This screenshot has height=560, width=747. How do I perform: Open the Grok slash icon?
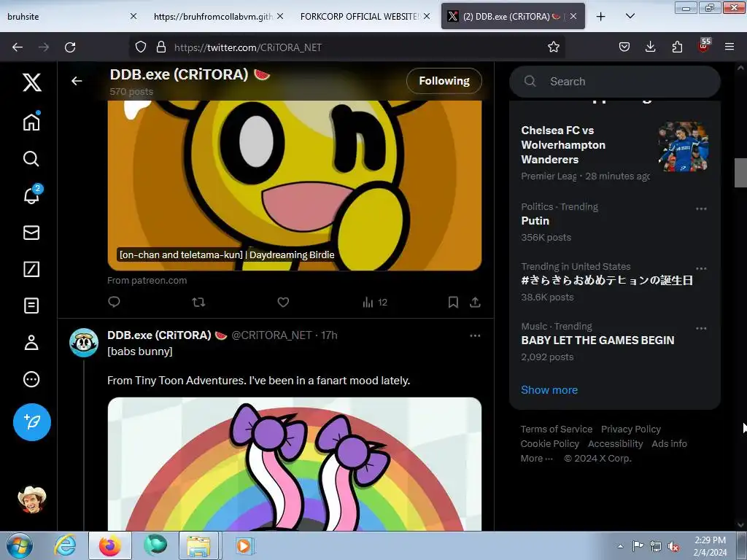point(31,269)
